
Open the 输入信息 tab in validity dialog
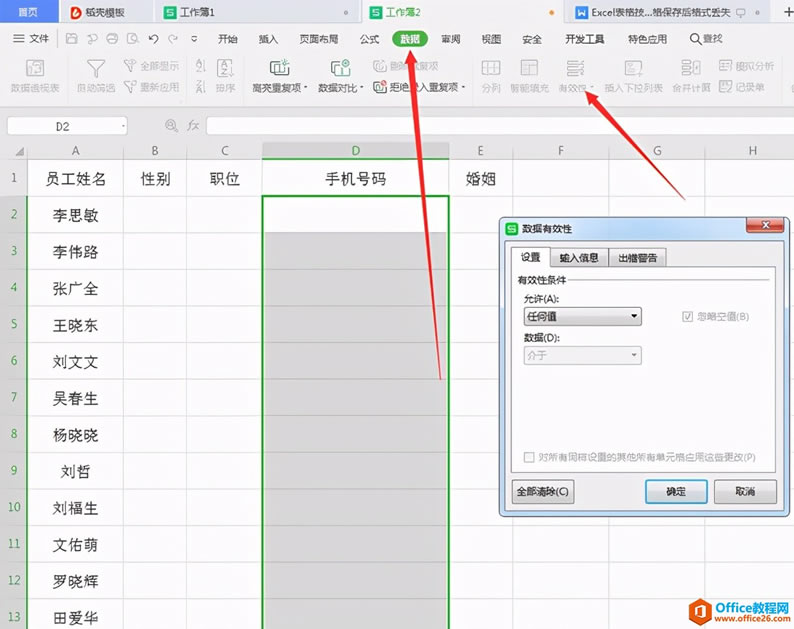pos(579,258)
